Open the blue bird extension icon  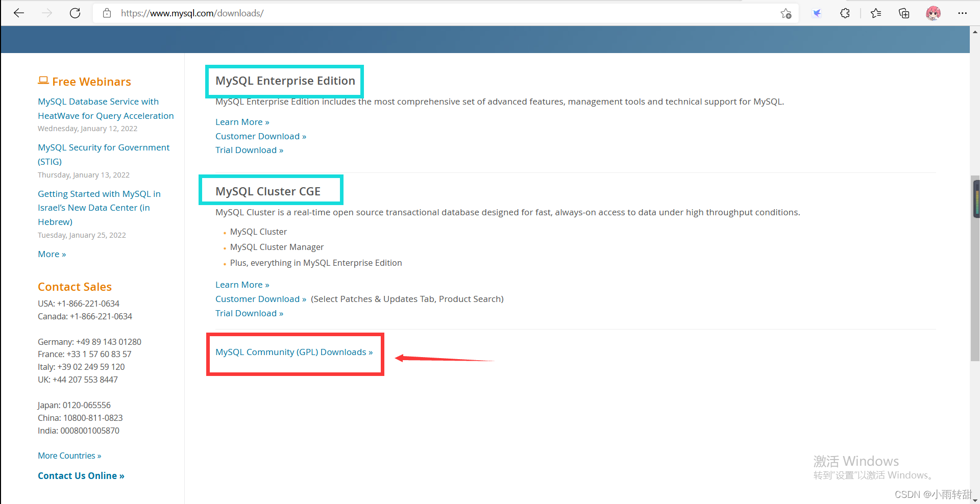tap(817, 13)
